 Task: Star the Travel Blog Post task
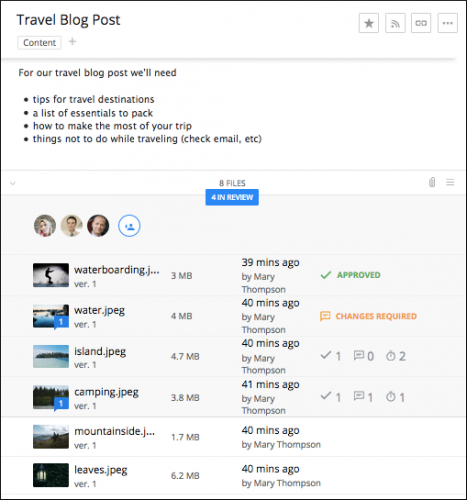369,23
